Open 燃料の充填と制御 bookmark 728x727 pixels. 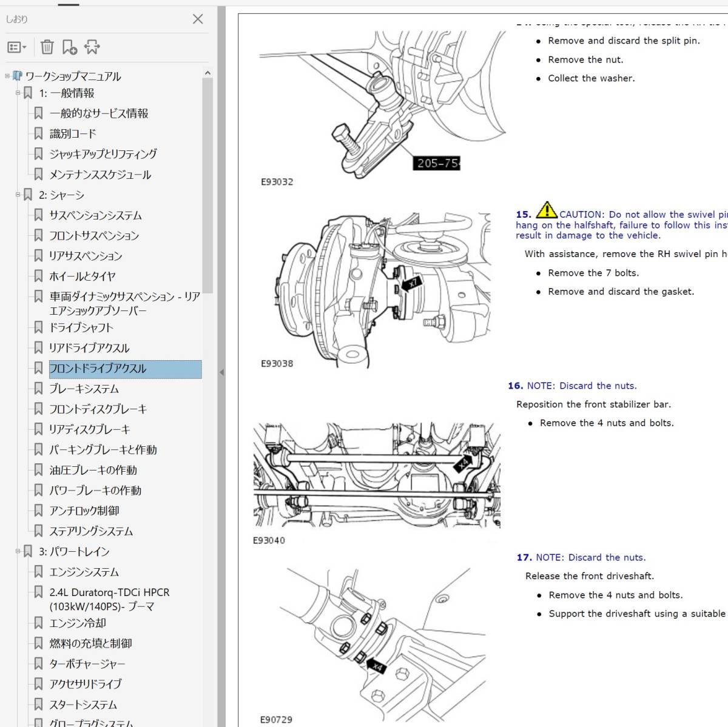pos(91,644)
